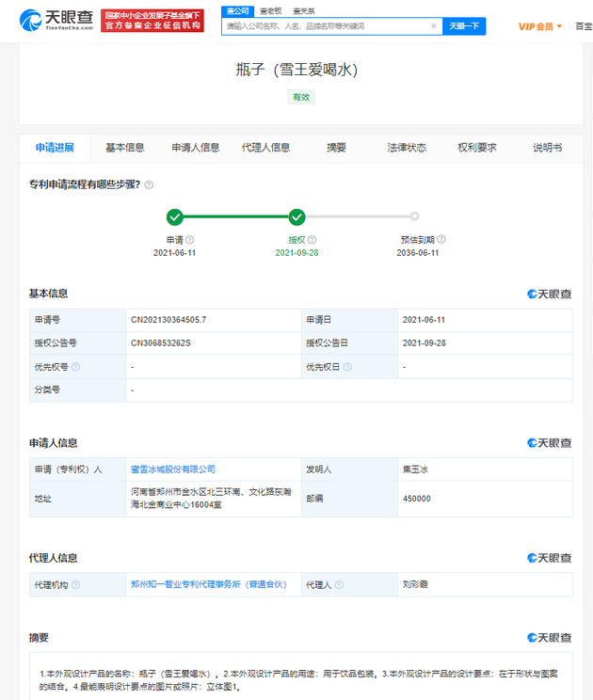Click agent name 刘彩霞

click(415, 584)
